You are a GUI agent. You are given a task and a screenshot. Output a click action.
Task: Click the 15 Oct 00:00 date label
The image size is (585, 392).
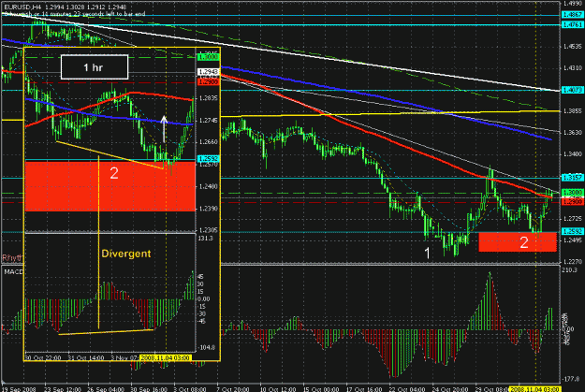[x=322, y=389]
